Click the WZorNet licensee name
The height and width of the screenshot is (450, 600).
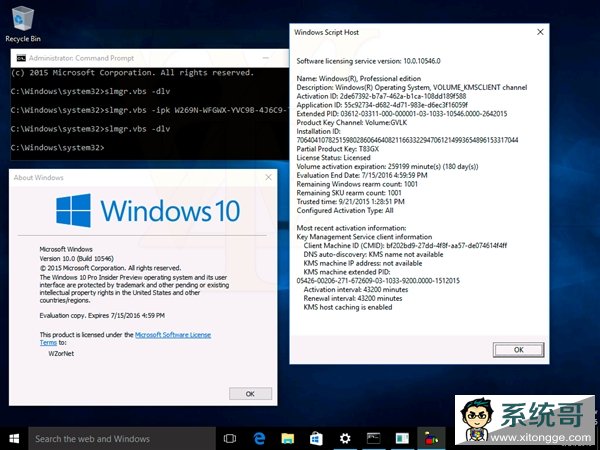pos(61,354)
